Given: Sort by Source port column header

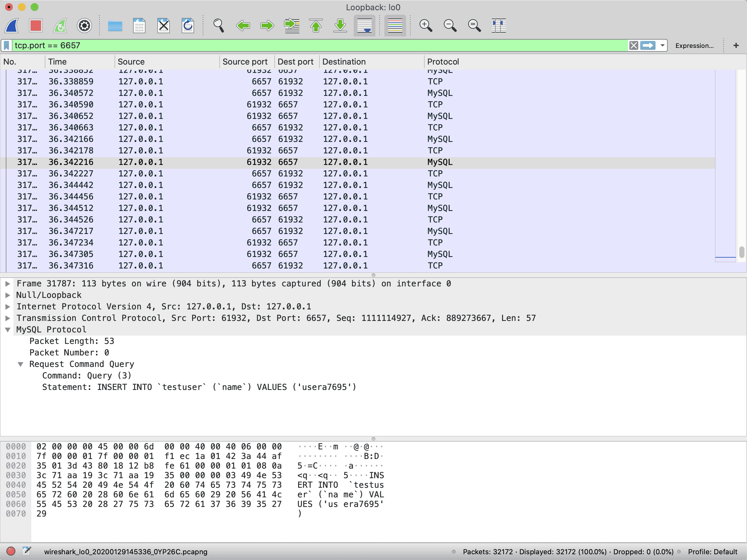Looking at the screenshot, I should point(245,62).
